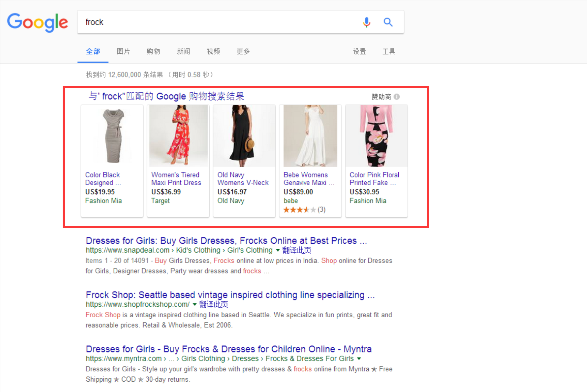
Task: Open the 购物 tab
Action: (x=153, y=52)
